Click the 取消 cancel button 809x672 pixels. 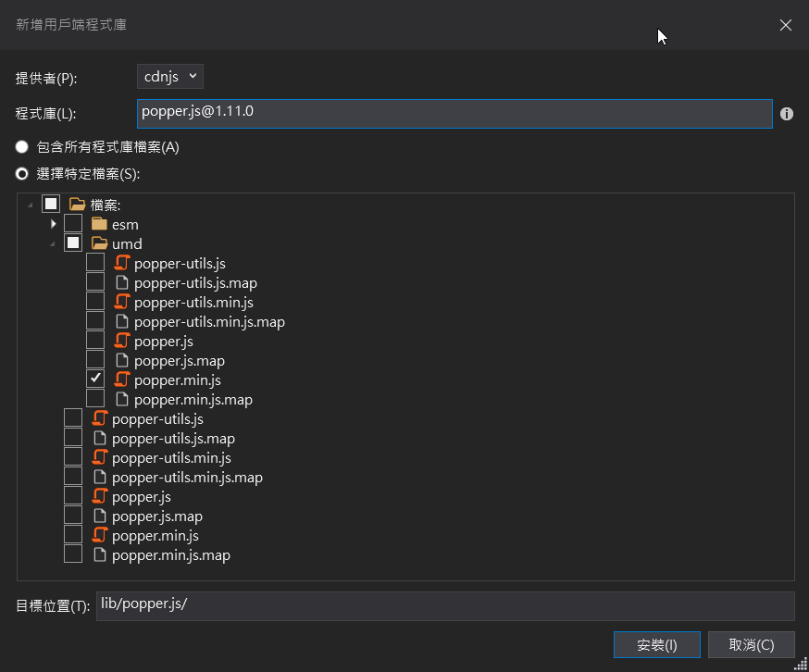751,644
